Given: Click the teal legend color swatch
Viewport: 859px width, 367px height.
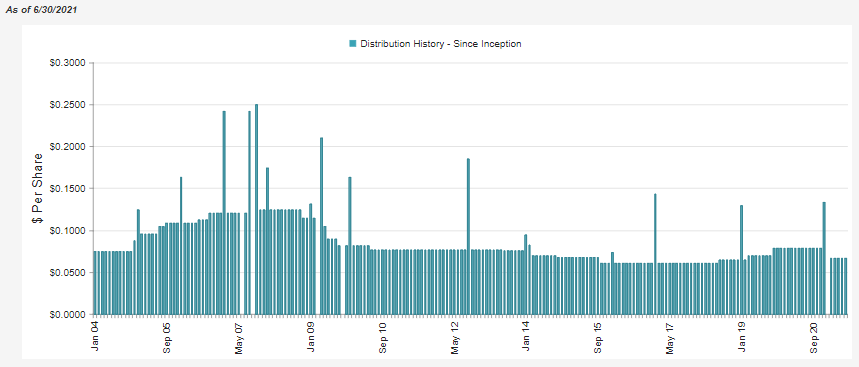Looking at the screenshot, I should point(353,44).
